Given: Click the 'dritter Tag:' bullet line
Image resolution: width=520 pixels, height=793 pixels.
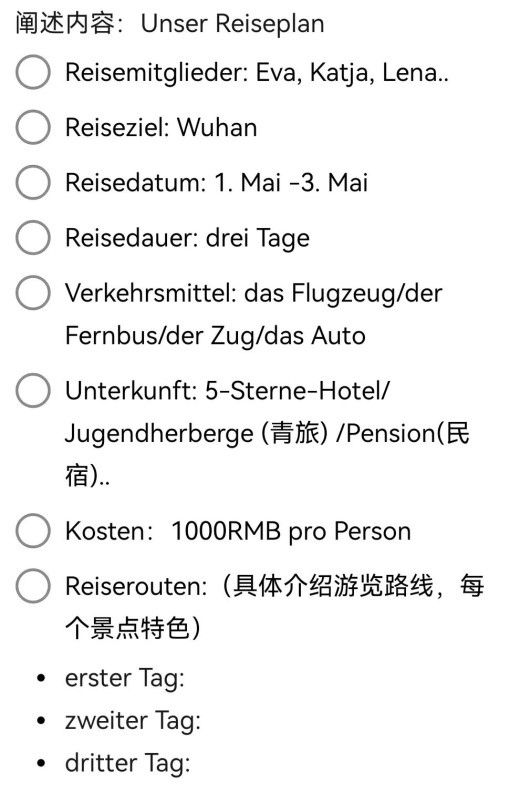Looking at the screenshot, I should click(x=127, y=764).
